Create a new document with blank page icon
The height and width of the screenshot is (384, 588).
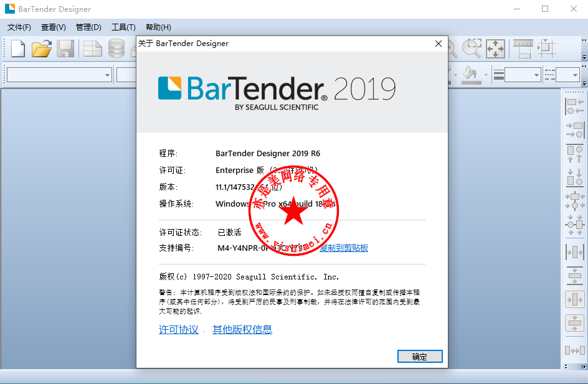[x=18, y=49]
